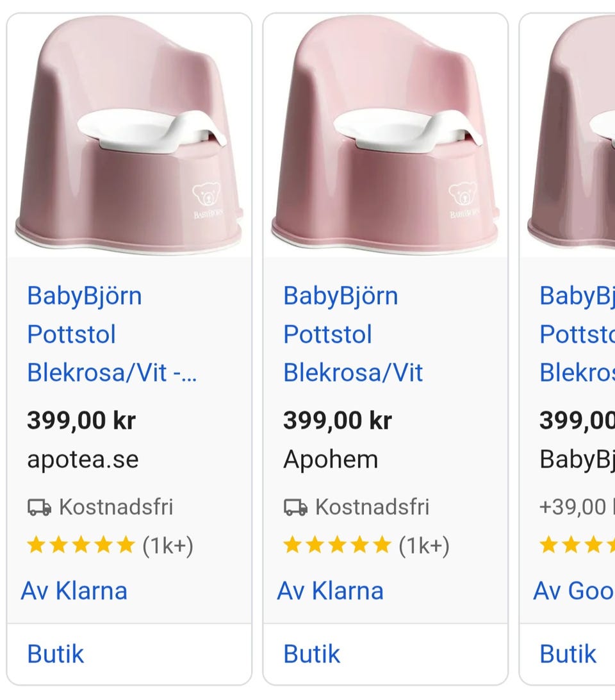Click the Butik button on the Apohem card
The height and width of the screenshot is (700, 615).
pos(312,654)
